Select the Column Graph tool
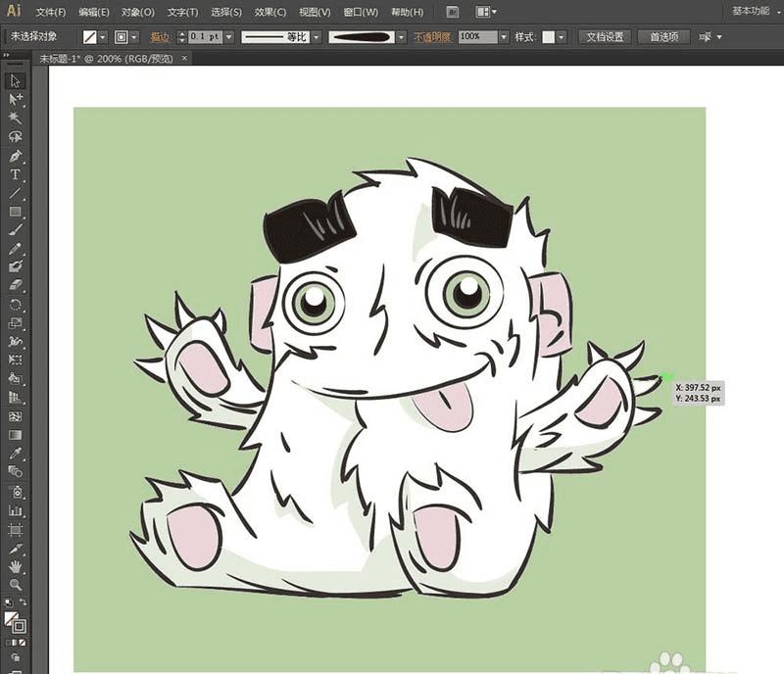 [x=15, y=510]
